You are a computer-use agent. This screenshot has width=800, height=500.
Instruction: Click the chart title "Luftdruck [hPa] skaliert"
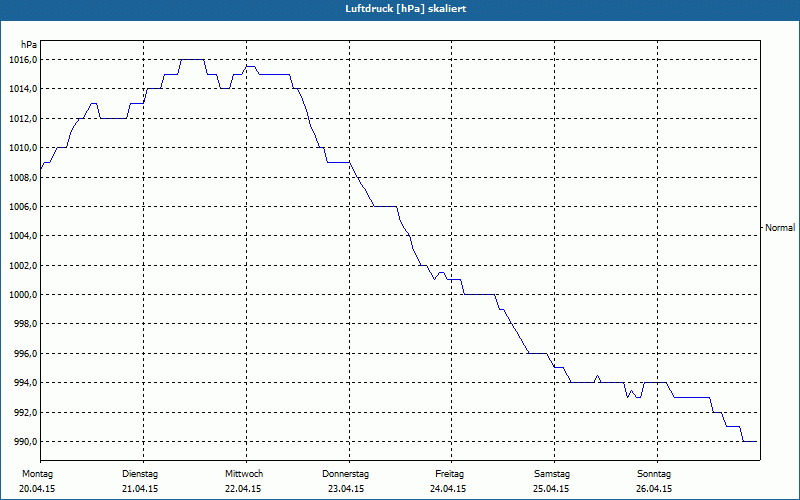coord(406,9)
